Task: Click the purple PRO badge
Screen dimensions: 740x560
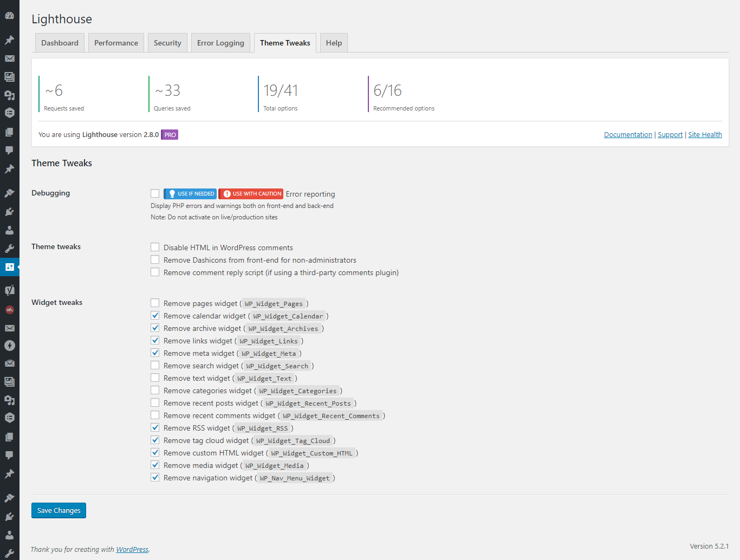Action: tap(170, 135)
